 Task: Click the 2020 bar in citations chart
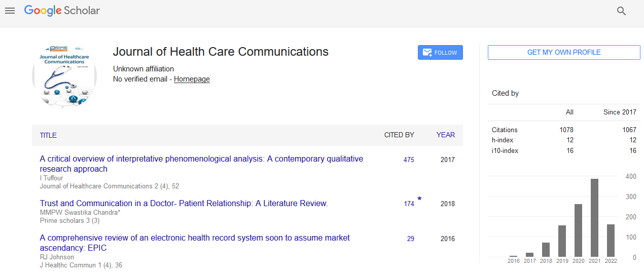(x=578, y=230)
